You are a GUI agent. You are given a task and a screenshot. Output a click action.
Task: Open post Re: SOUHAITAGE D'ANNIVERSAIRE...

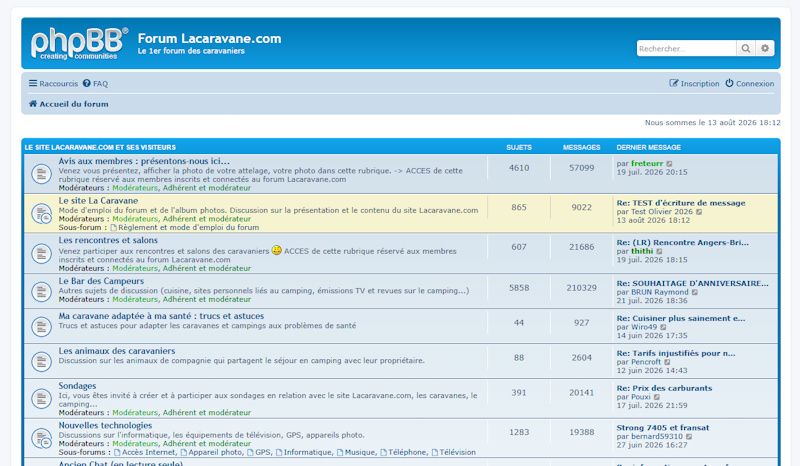coord(692,284)
